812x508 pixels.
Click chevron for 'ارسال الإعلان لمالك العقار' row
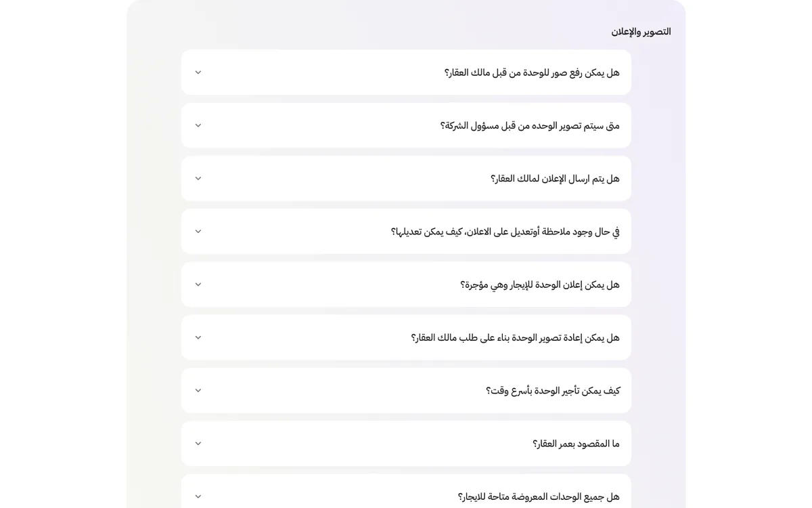(x=198, y=178)
